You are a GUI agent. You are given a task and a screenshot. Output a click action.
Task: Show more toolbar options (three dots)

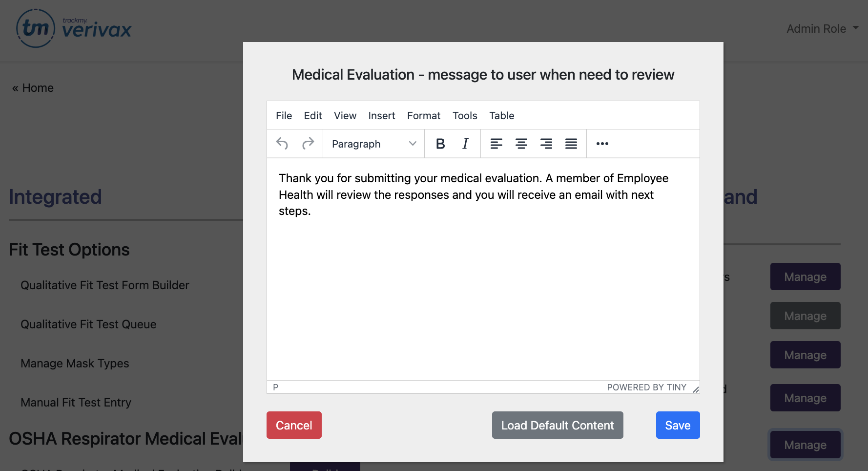[602, 144]
